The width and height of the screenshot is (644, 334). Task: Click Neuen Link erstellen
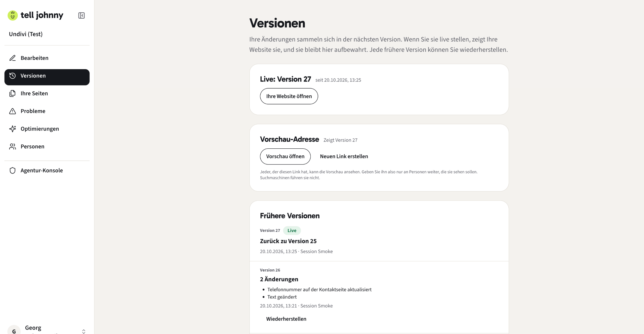344,156
